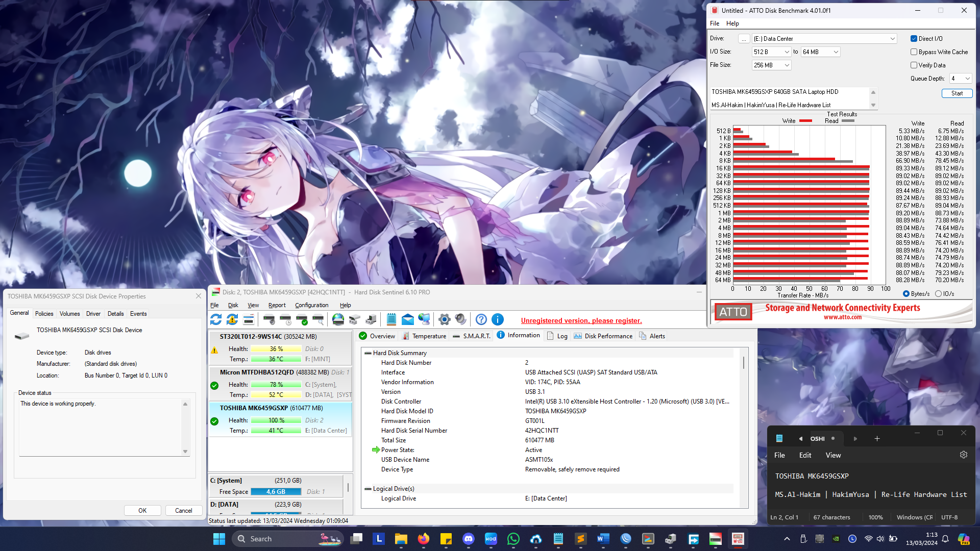Select the IO/s radio button

tap(938, 294)
